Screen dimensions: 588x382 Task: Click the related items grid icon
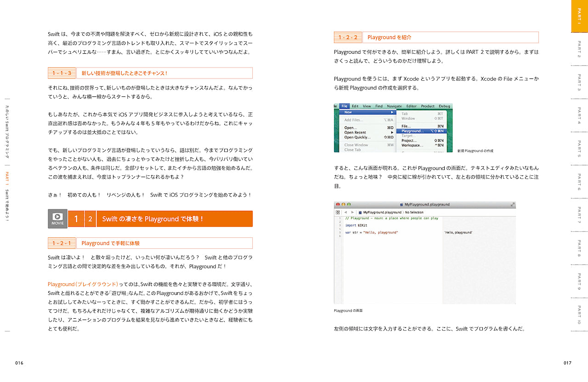pos(338,213)
